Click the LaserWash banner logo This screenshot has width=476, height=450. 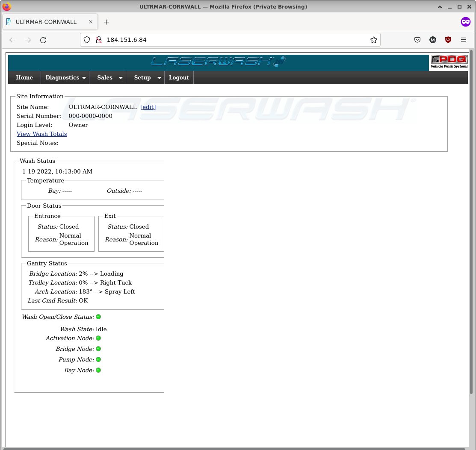218,62
